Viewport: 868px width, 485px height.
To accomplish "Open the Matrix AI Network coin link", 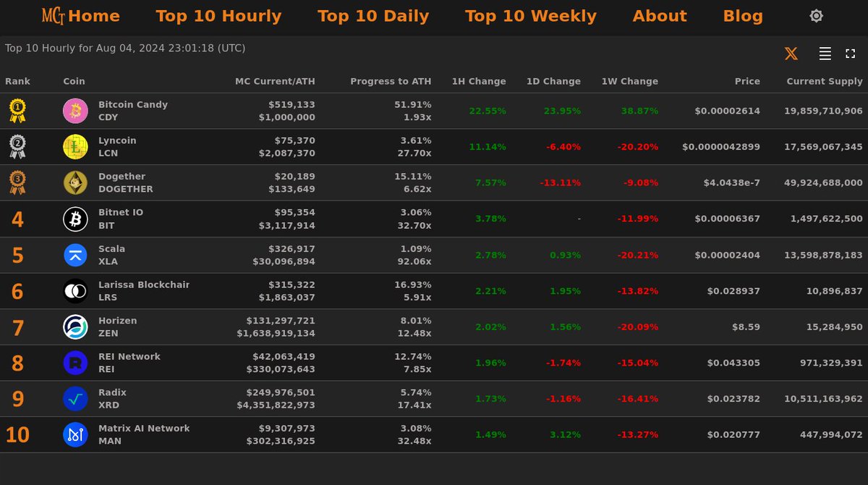I will click(x=144, y=429).
